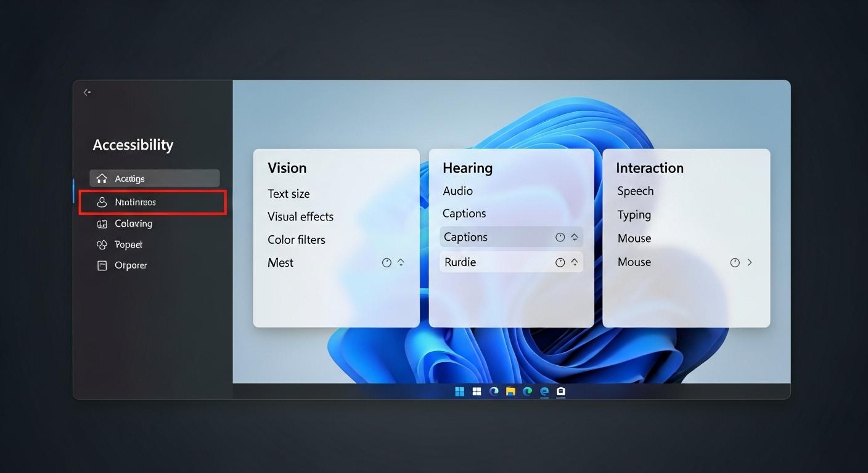
Task: Select "Celaving" in the Accessibility sidebar
Action: [x=133, y=224]
